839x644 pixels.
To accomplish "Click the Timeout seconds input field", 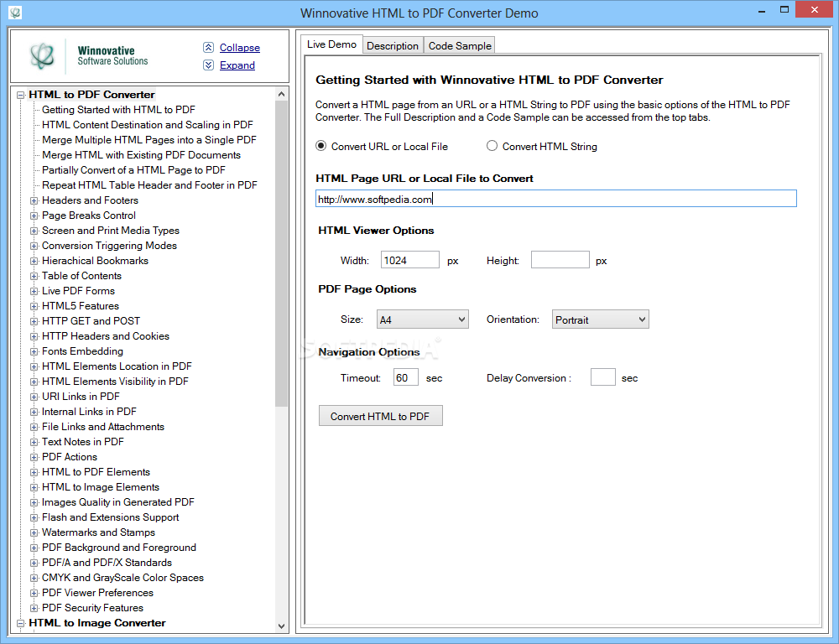I will point(405,377).
